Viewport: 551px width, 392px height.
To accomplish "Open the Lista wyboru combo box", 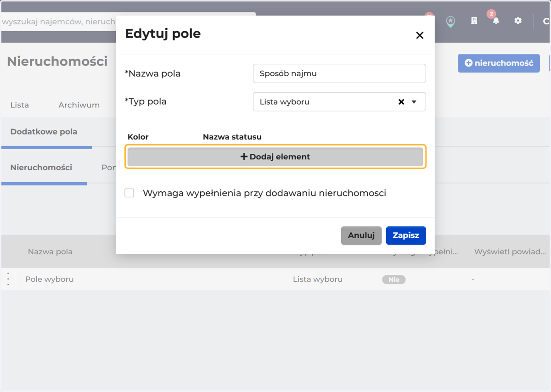I will pos(339,102).
